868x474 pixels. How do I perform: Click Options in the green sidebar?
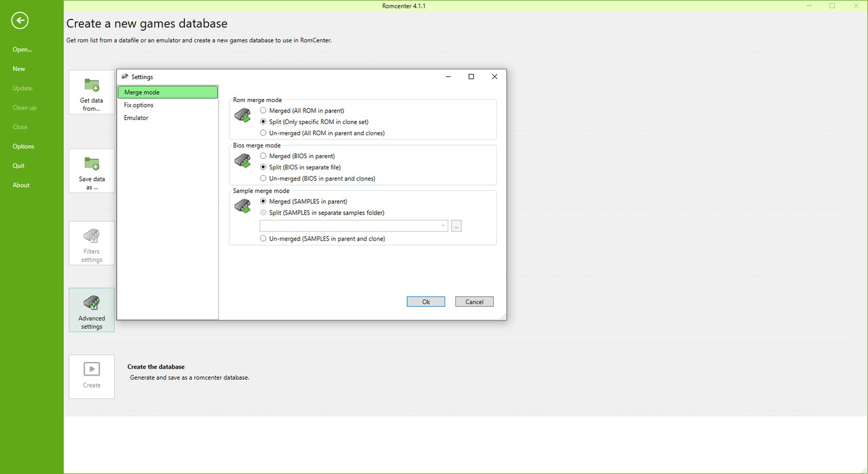click(x=23, y=146)
